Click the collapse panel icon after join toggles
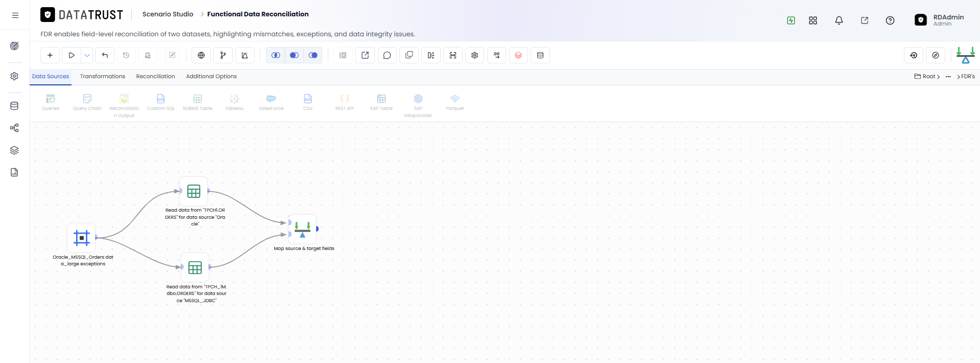The height and width of the screenshot is (363, 980). (x=343, y=55)
